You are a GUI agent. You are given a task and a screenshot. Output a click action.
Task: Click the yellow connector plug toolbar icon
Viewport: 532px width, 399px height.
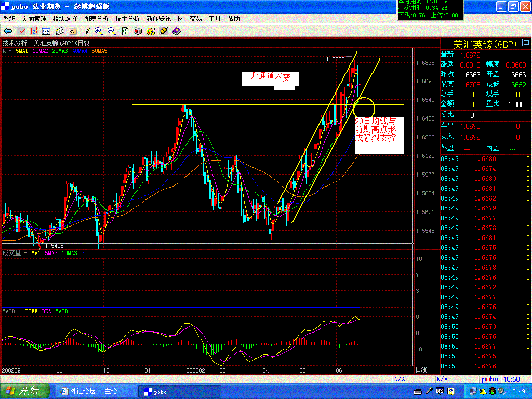click(x=164, y=31)
